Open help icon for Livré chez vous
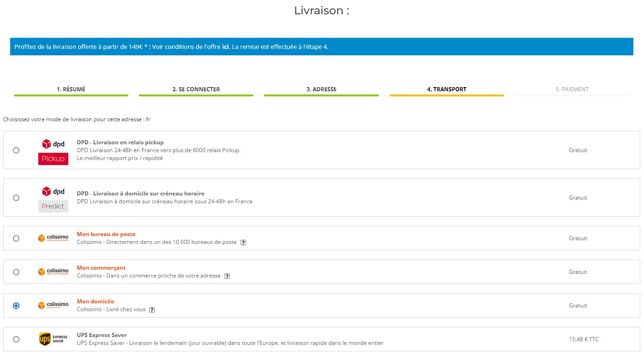The height and width of the screenshot is (355, 644). pos(152,310)
